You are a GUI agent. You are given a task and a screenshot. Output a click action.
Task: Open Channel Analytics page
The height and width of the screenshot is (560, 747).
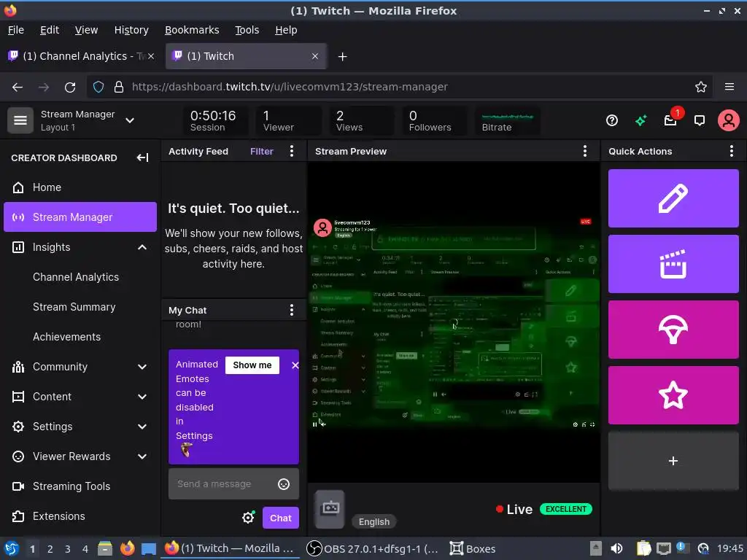point(76,277)
